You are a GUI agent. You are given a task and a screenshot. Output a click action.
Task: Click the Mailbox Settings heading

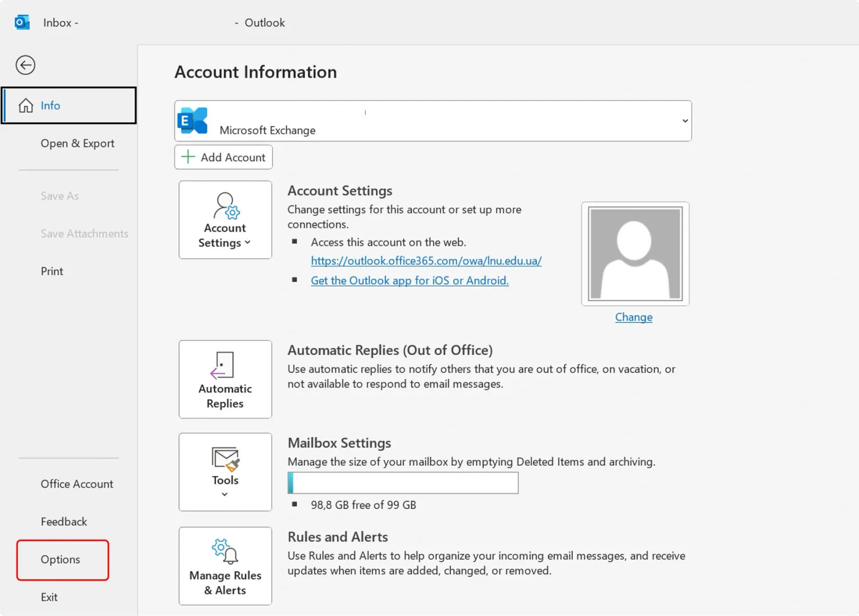(x=339, y=443)
